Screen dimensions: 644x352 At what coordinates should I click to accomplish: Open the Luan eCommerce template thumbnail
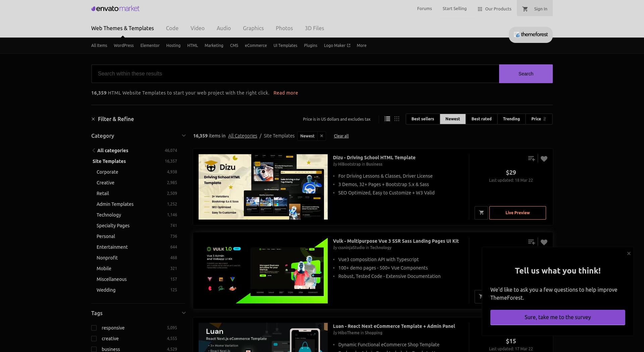click(263, 337)
